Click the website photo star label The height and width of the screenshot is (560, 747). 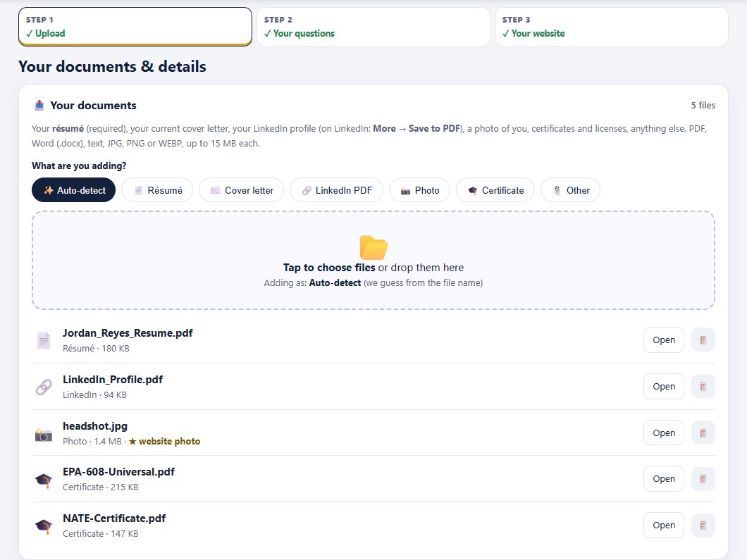point(164,442)
